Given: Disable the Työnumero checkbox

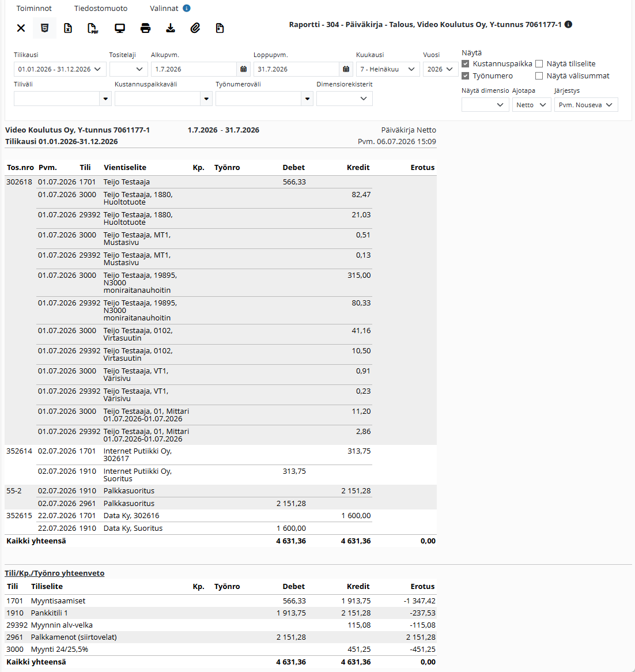Looking at the screenshot, I should 466,76.
